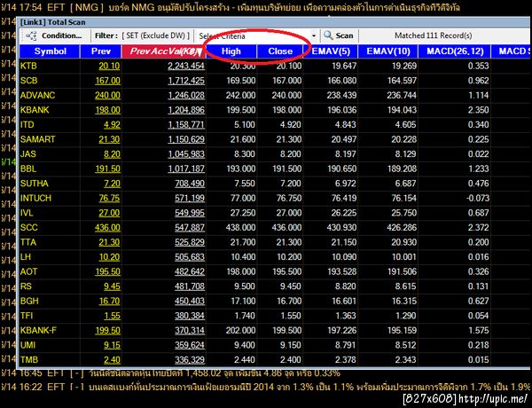Select the KBANK-F symbol

(x=38, y=330)
